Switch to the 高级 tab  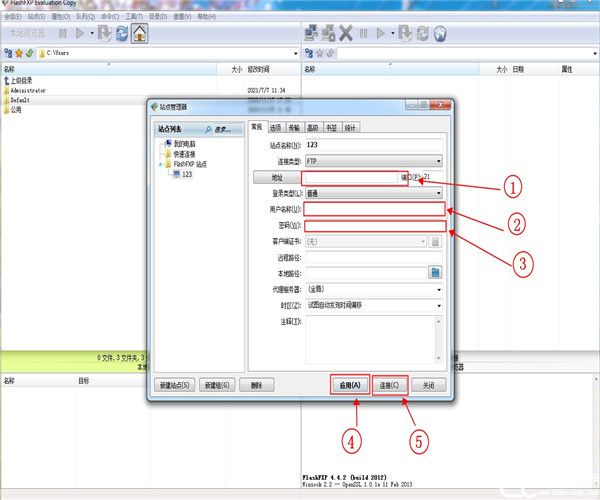coord(312,128)
